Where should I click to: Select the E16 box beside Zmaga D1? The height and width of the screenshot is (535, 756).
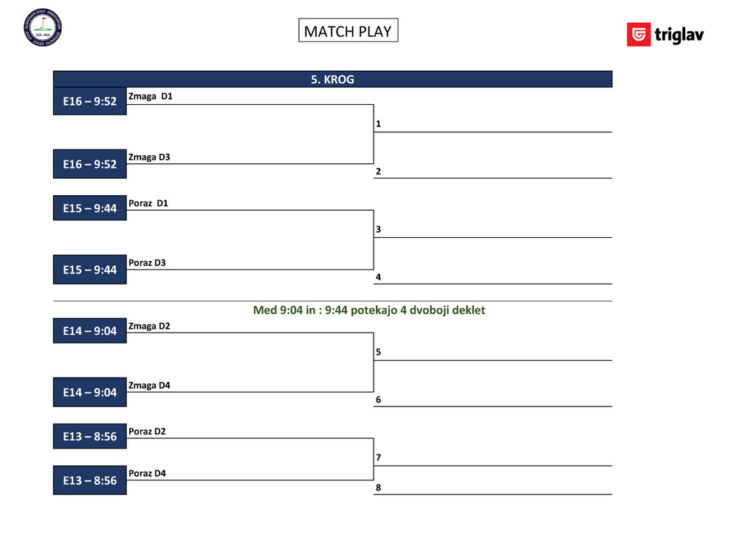90,101
